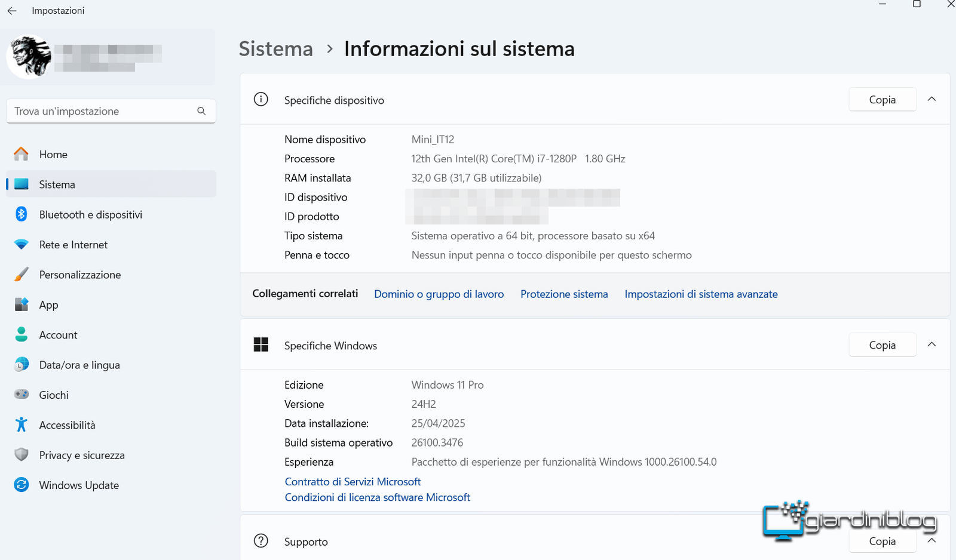Viewport: 956px width, 560px height.
Task: Click the question mark icon beside Supporto
Action: point(261,541)
